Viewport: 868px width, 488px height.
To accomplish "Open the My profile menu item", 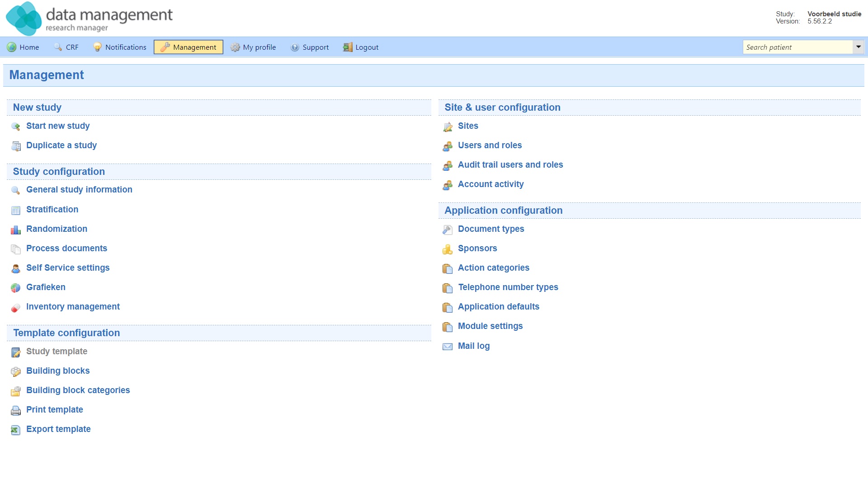I will click(x=254, y=47).
